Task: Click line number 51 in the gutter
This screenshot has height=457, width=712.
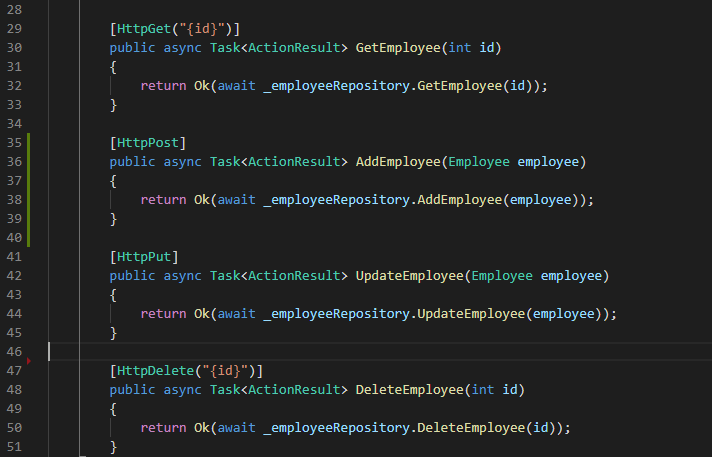Action: 14,446
